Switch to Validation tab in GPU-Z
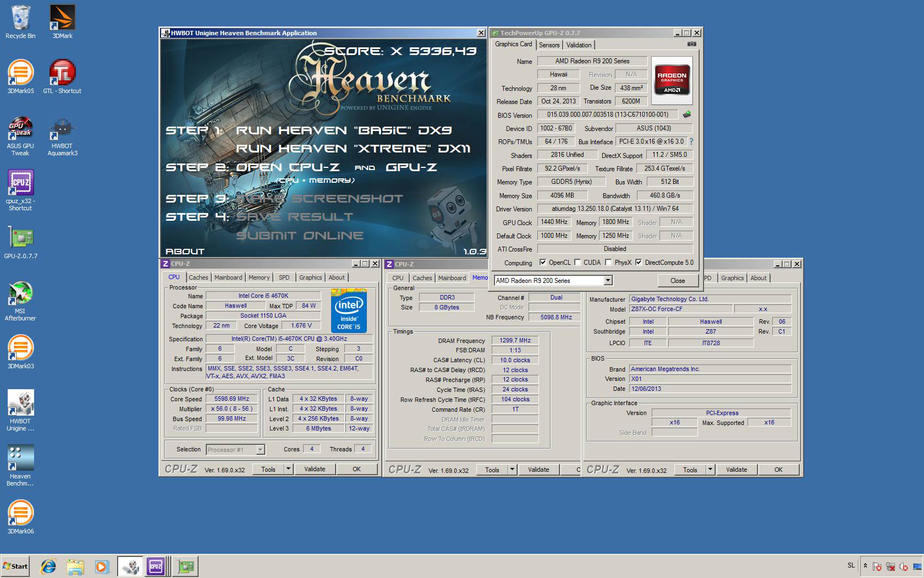Viewport: 924px width, 578px height. pyautogui.click(x=579, y=45)
